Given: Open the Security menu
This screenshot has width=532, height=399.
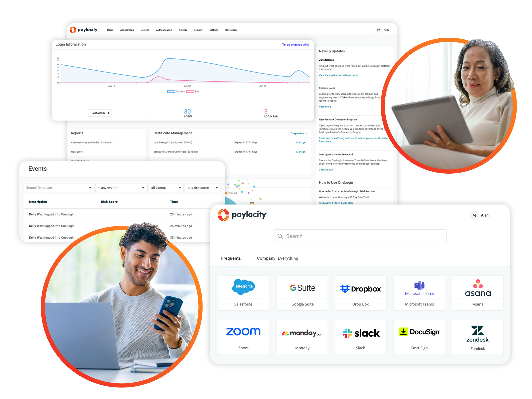Looking at the screenshot, I should click(198, 30).
